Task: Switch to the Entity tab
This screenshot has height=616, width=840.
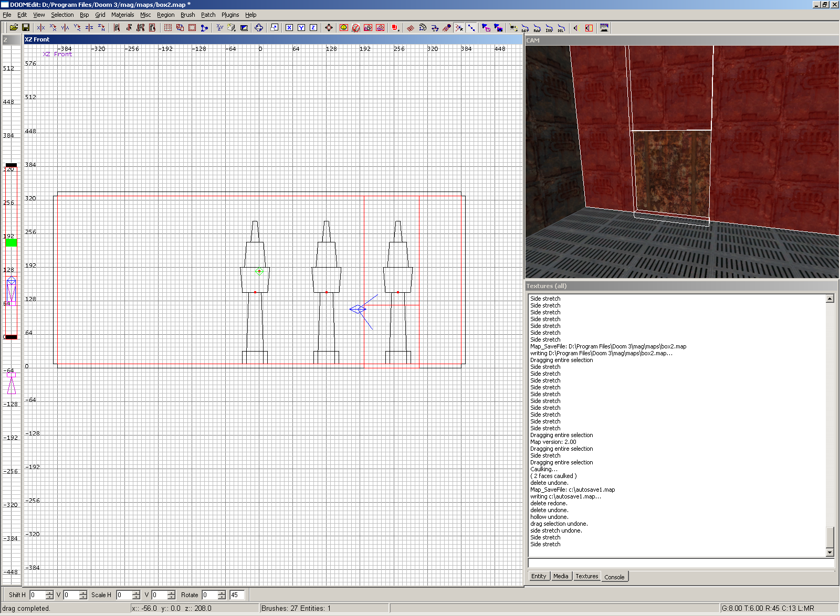Action: 539,576
